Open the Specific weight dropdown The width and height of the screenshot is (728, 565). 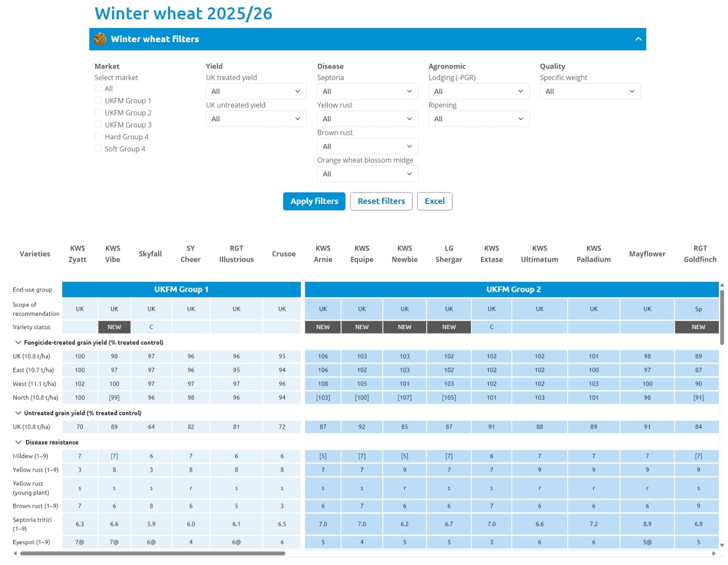(590, 91)
